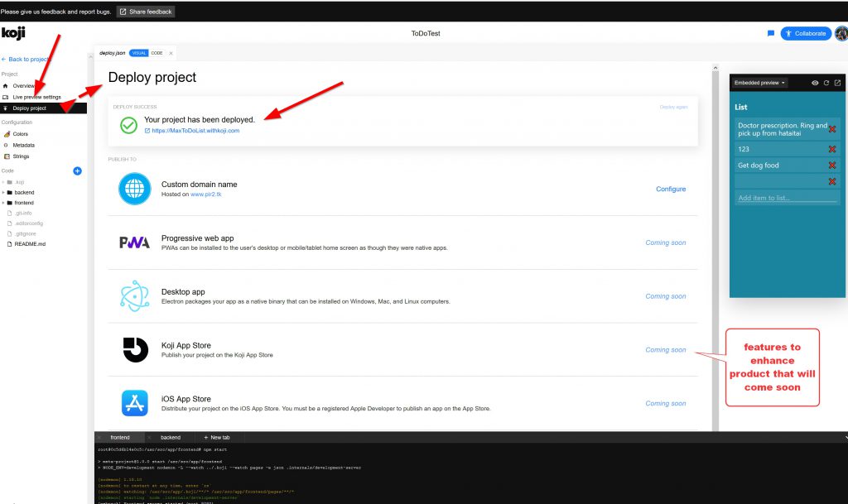This screenshot has width=848, height=504.
Task: Click the chat messages icon
Action: 771,33
